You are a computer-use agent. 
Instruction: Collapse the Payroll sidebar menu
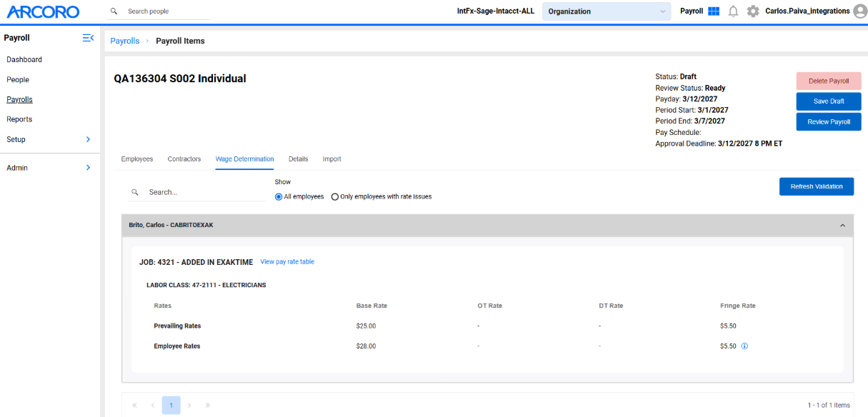coord(88,38)
